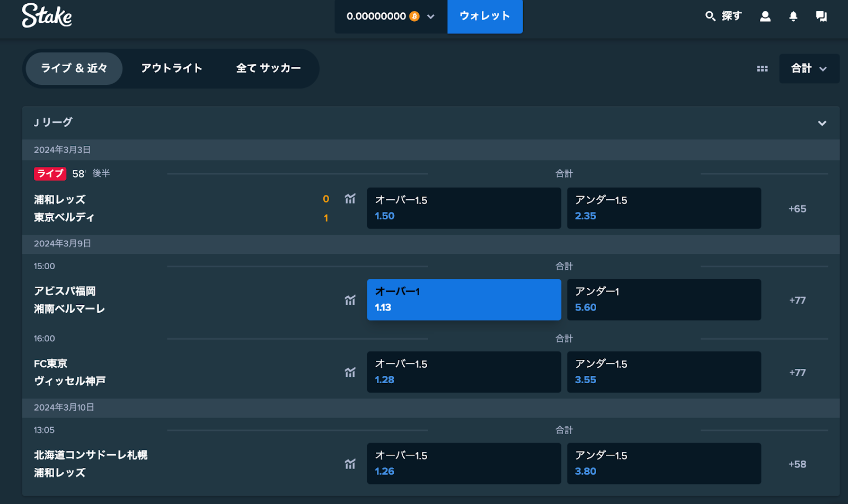
Task: Bet オーバー1.5 at 1.50 odds
Action: (x=464, y=208)
